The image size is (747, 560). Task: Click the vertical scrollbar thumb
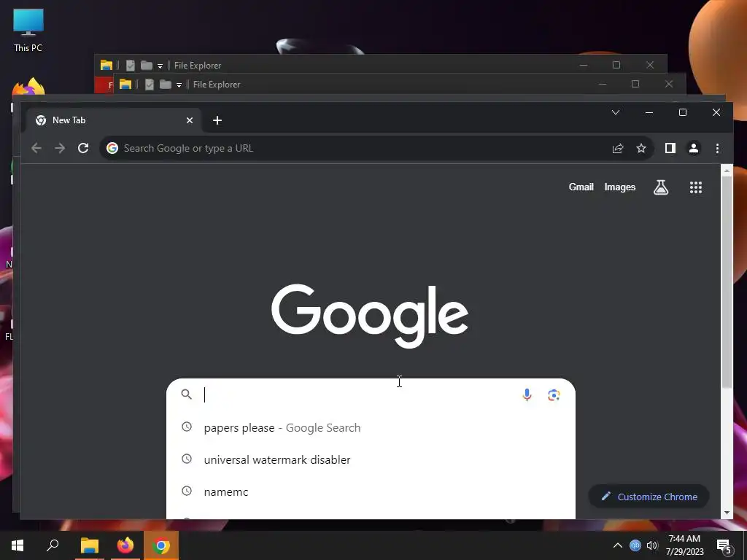[x=727, y=282]
